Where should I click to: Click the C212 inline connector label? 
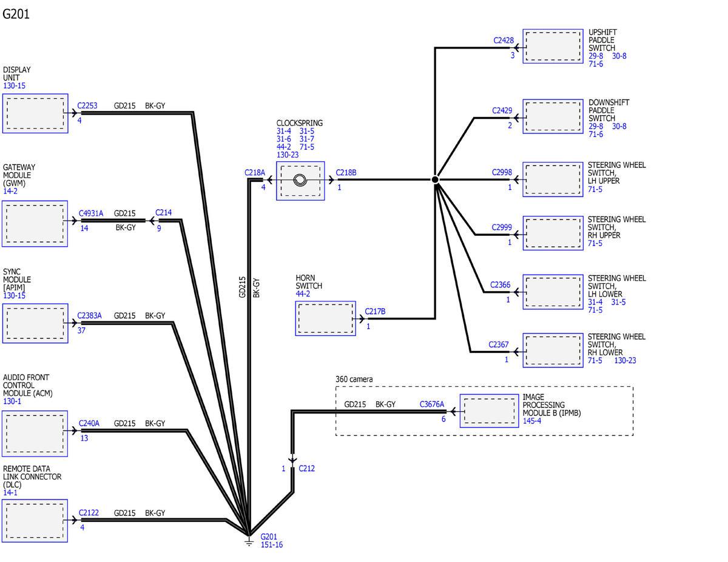tap(306, 469)
